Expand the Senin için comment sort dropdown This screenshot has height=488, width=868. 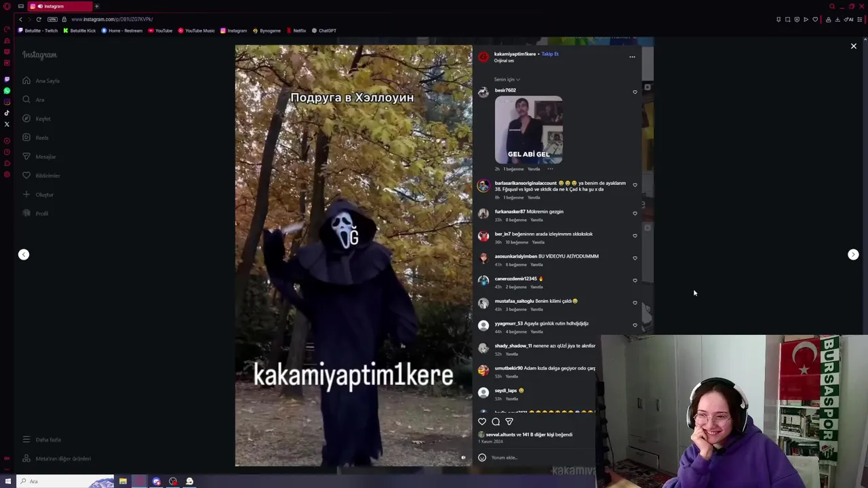[x=507, y=79]
